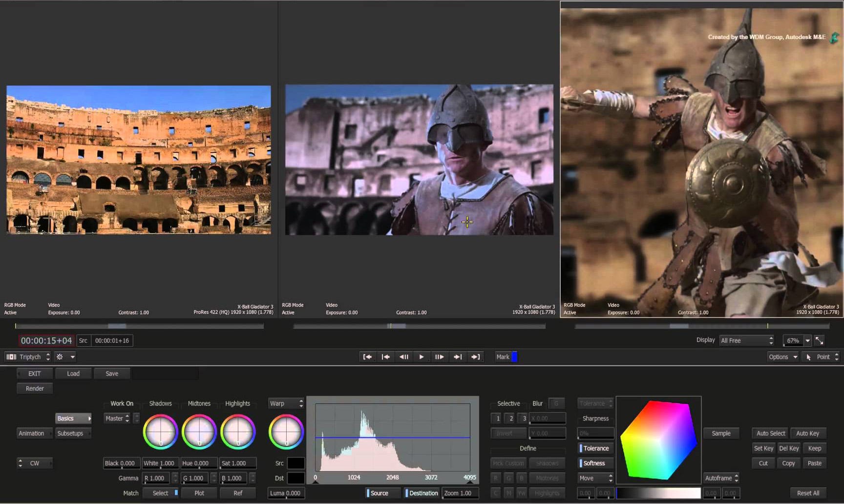Toggle the Tolerance display button
Screen dimensions: 844x504
coord(595,448)
